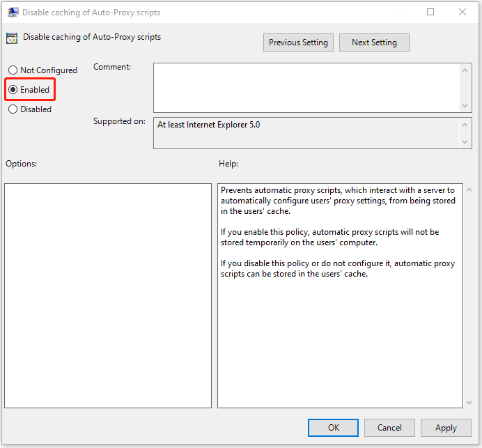Click the 'Disable caching of Auto-Proxy scripts' heading
482x448 pixels.
(92, 37)
